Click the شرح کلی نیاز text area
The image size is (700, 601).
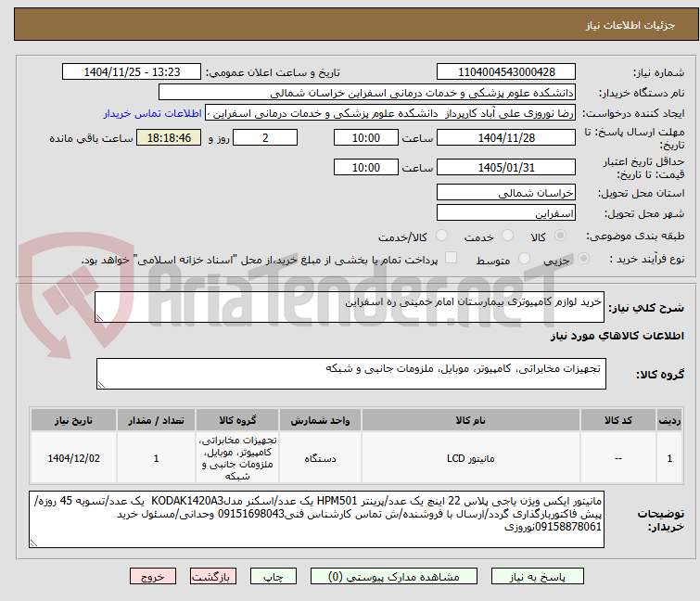coord(350,307)
